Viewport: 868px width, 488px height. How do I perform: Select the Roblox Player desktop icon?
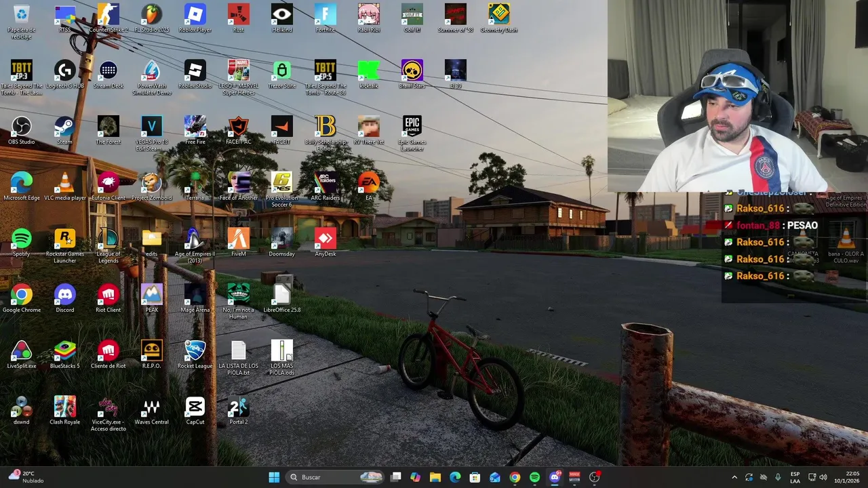coord(195,19)
